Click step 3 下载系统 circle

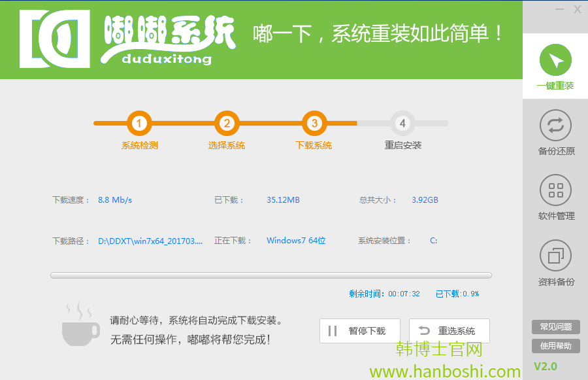[314, 123]
